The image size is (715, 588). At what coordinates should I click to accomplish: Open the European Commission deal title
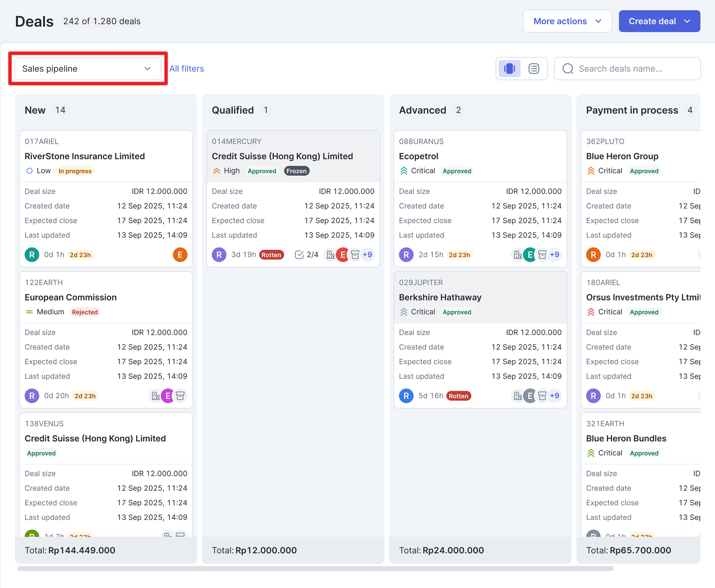71,297
